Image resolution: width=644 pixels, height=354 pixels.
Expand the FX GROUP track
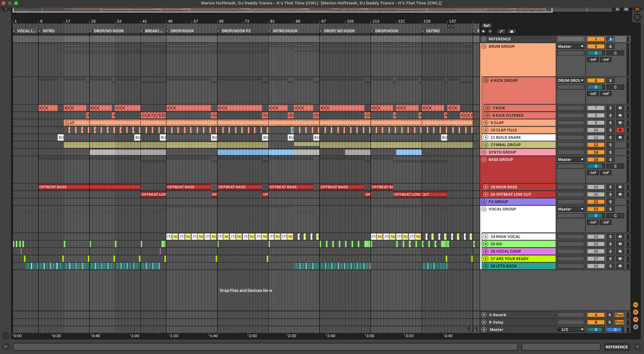tap(484, 202)
